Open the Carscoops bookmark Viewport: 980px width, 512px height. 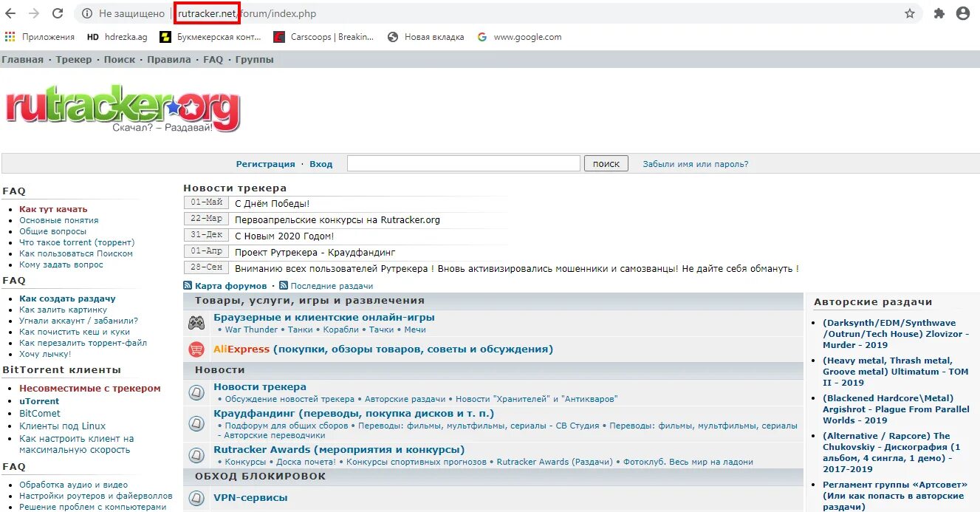tap(323, 37)
